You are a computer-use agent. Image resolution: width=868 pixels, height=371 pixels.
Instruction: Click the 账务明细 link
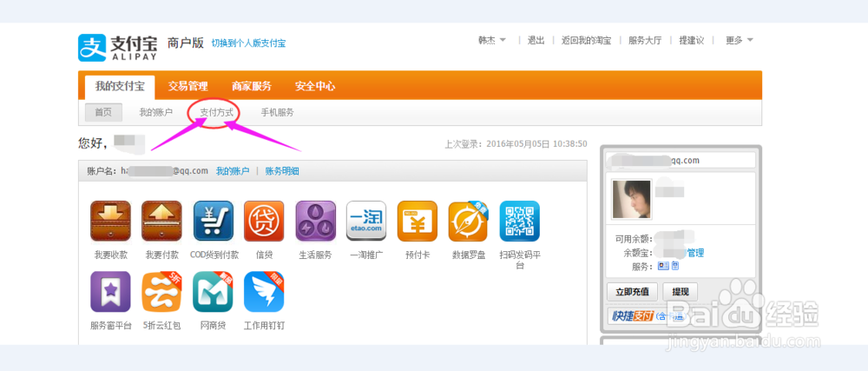282,171
